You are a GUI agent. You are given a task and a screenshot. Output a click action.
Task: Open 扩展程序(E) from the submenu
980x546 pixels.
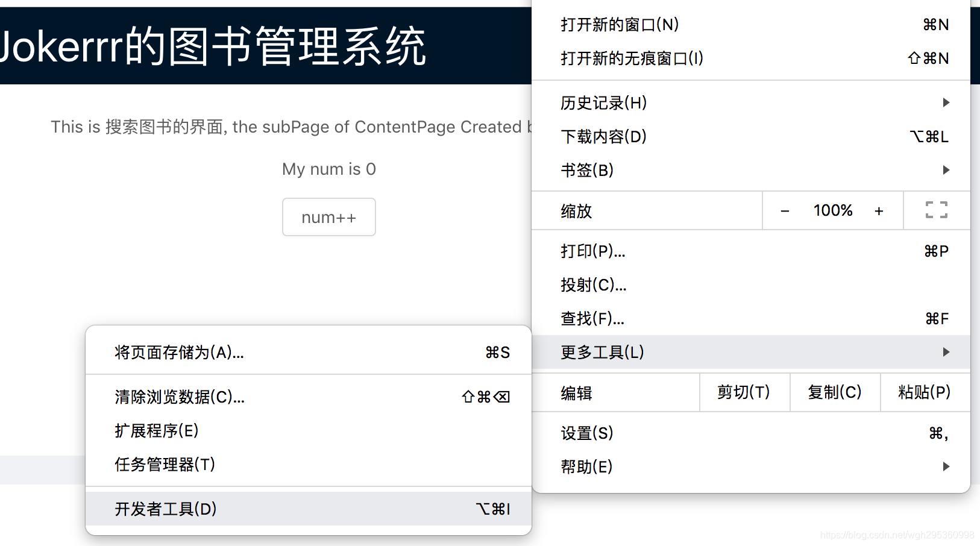pos(309,431)
